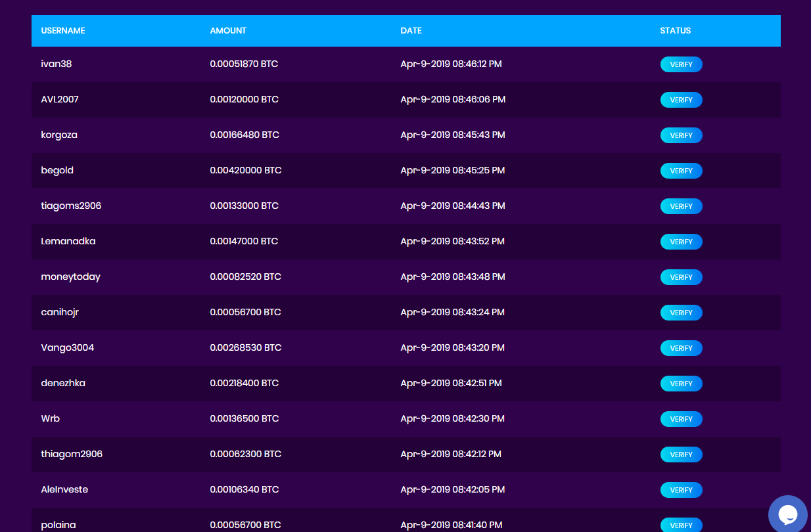Image resolution: width=811 pixels, height=532 pixels.
Task: Open the chat support bubble icon
Action: coord(787,514)
